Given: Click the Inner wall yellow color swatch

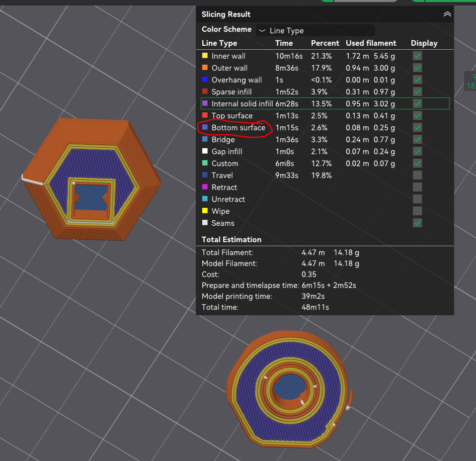Looking at the screenshot, I should click(x=205, y=56).
